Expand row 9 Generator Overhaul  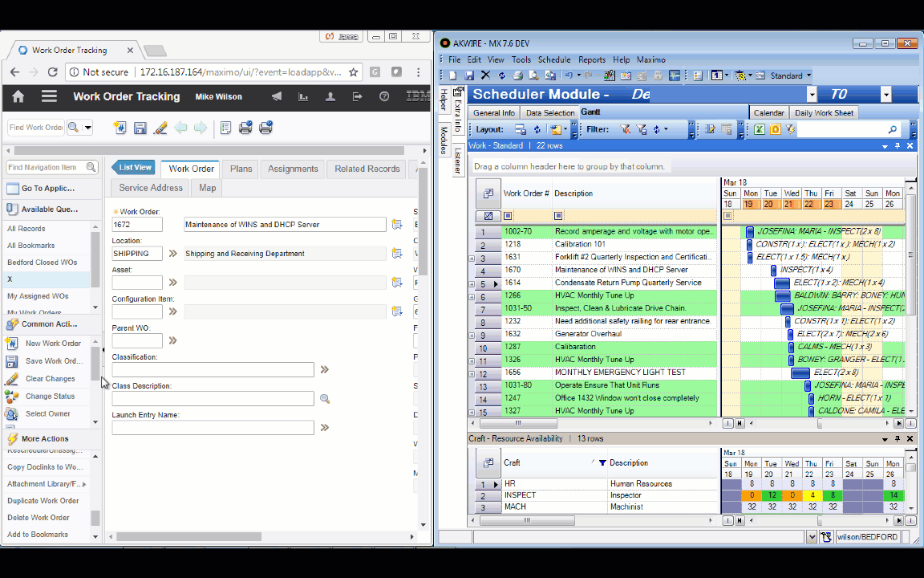tap(472, 336)
